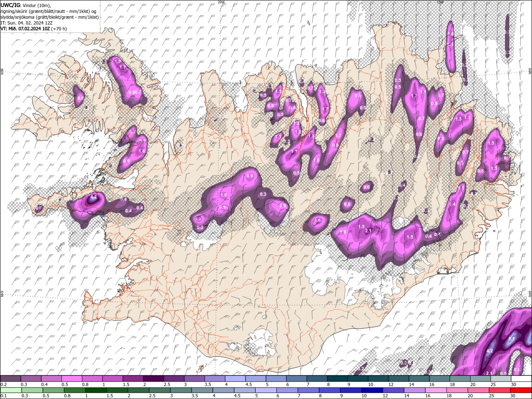
Task: Select the light grey 25 swatch in top legend
Action: point(501,379)
